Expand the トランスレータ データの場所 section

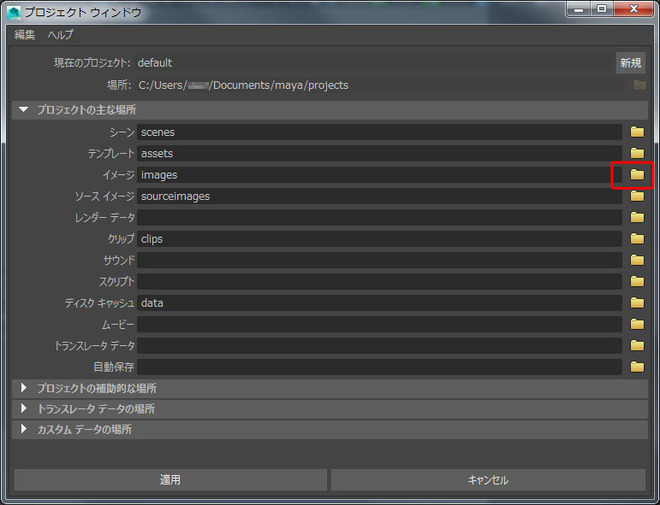click(24, 409)
